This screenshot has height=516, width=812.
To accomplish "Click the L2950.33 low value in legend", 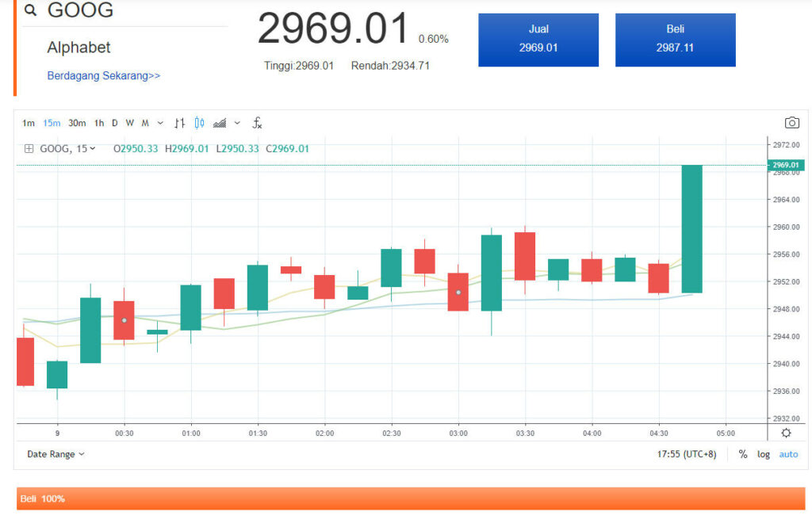I will tap(237, 149).
